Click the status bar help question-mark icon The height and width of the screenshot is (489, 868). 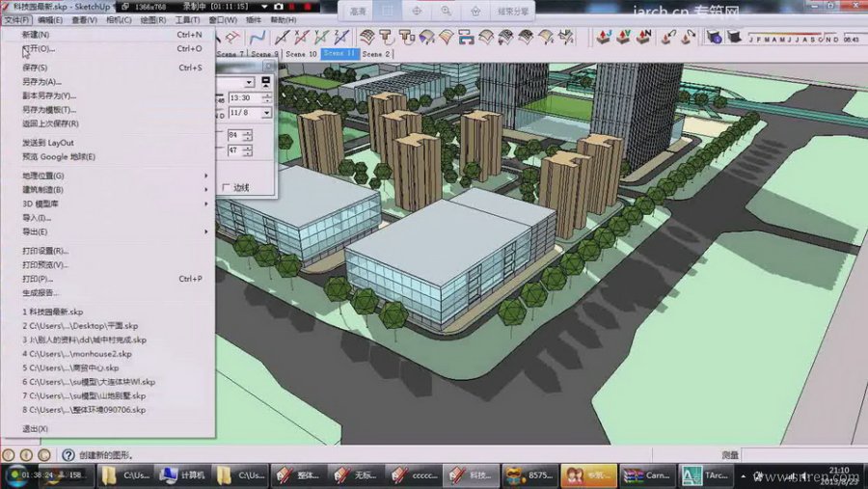click(x=68, y=455)
